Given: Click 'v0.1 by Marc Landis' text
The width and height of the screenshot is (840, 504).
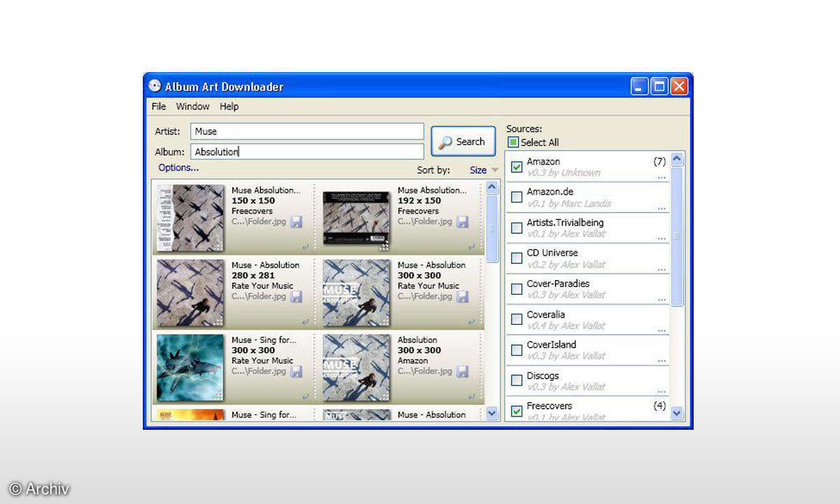Looking at the screenshot, I should pos(569,204).
